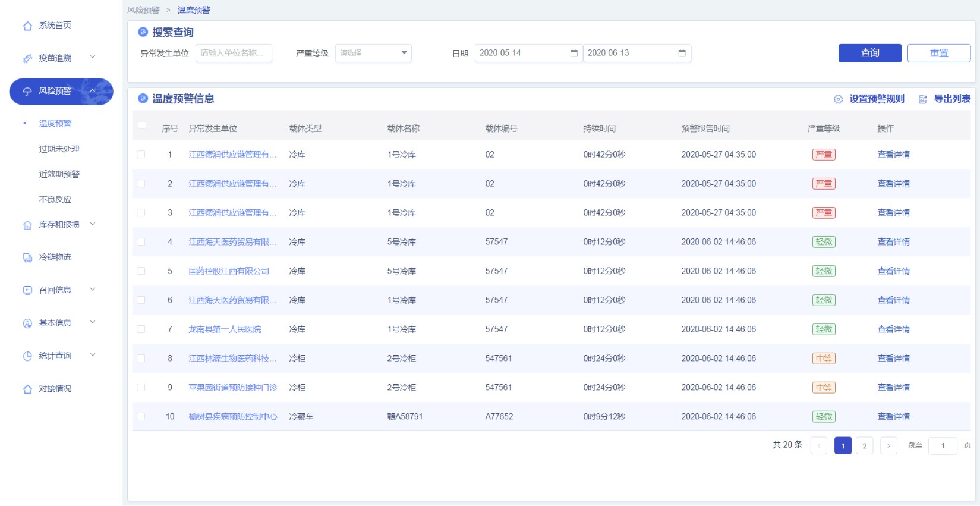Open 查看详情 for row 1
980x506 pixels.
[x=893, y=155]
